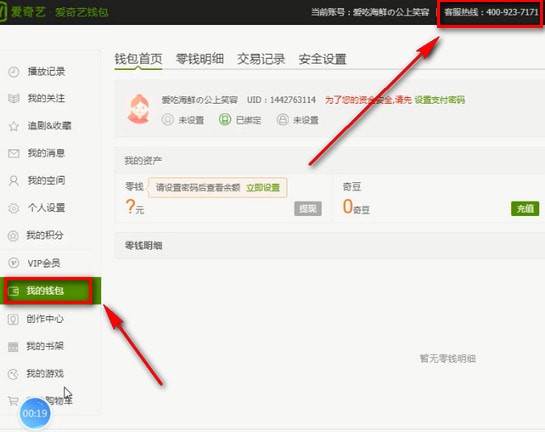The height and width of the screenshot is (432, 545).
Task: Open 我的空间 in the sidebar
Action: (x=46, y=180)
